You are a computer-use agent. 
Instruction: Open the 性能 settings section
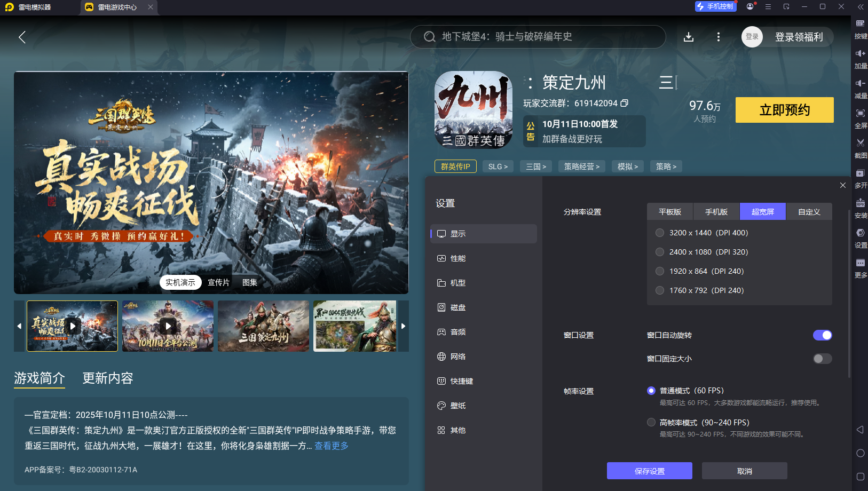pyautogui.click(x=457, y=258)
